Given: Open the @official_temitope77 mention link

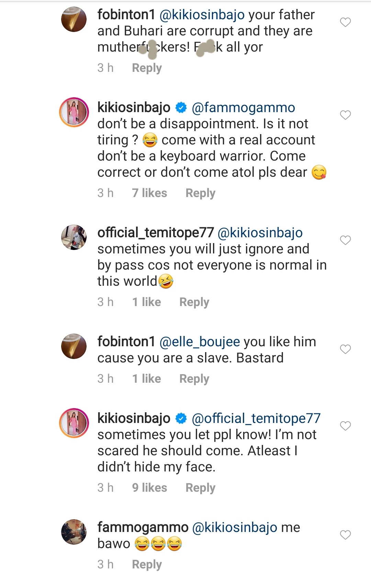Looking at the screenshot, I should (x=256, y=418).
